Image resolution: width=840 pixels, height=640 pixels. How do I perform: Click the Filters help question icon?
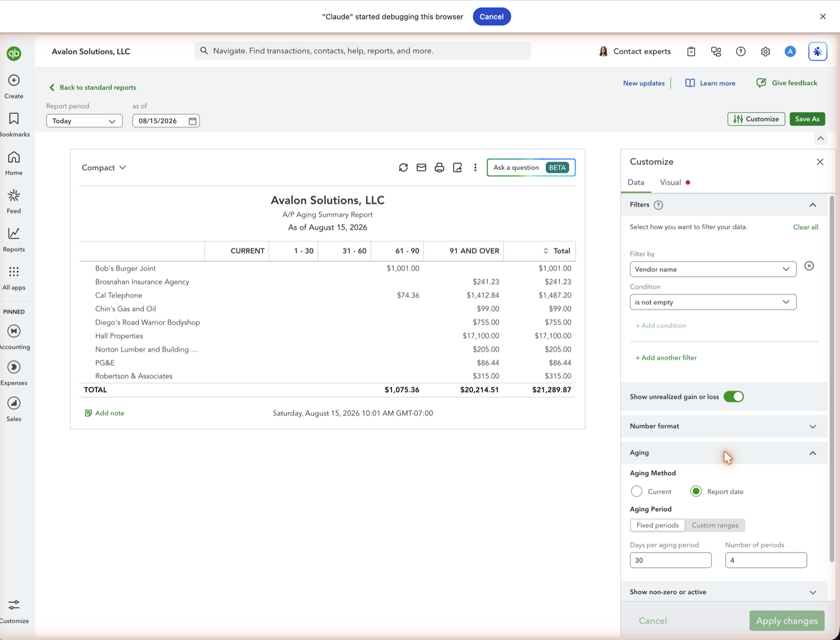coord(659,205)
